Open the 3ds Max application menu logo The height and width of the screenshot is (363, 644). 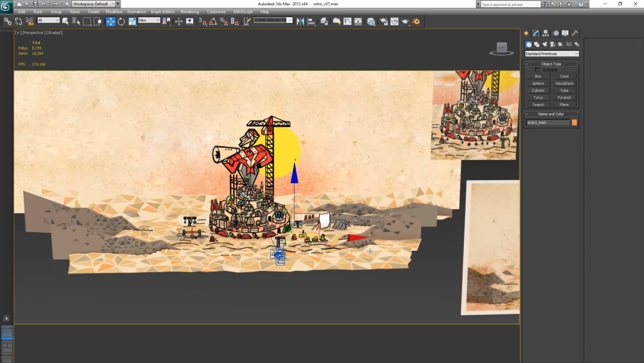click(x=6, y=6)
